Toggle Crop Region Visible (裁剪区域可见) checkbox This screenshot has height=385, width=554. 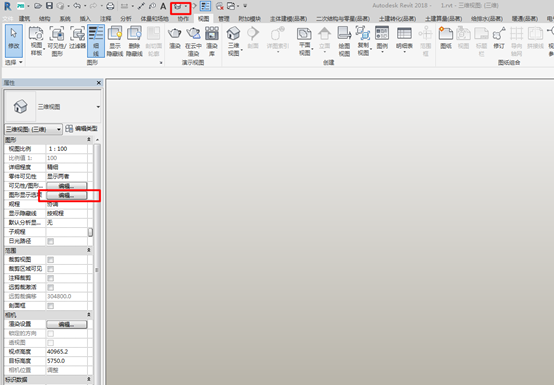51,269
